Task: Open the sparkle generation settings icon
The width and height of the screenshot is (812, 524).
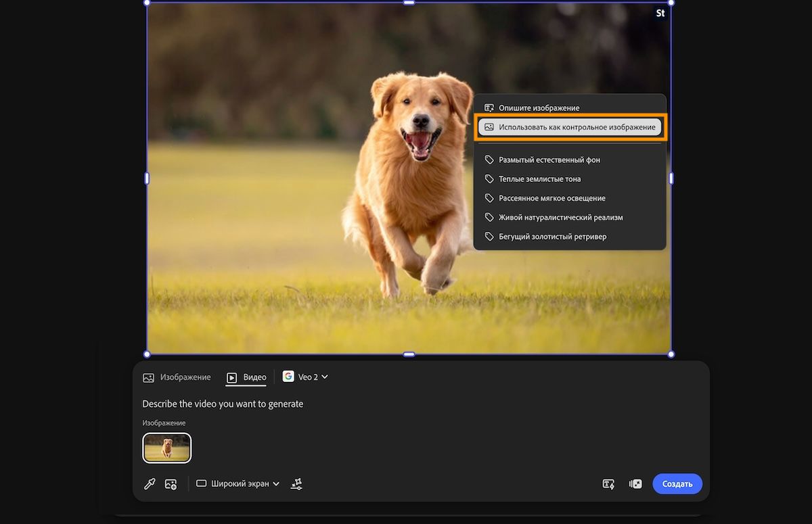Action: (296, 484)
